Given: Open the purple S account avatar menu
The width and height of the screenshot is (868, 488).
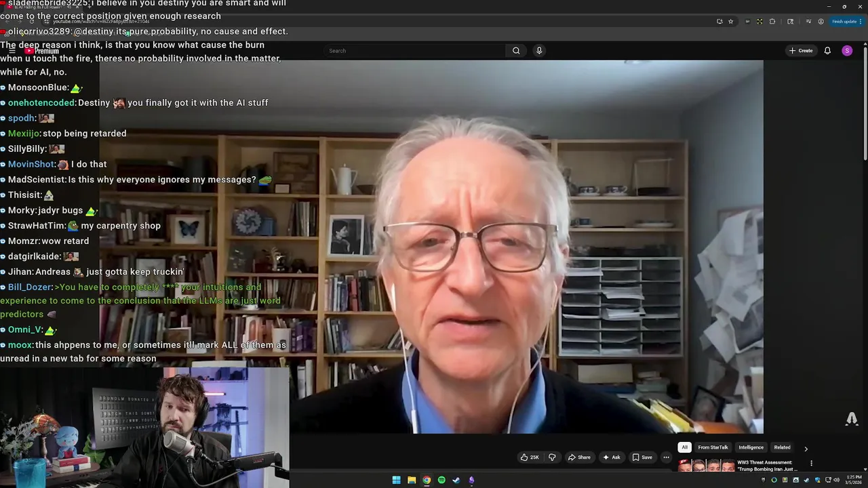Looking at the screenshot, I should (x=847, y=51).
